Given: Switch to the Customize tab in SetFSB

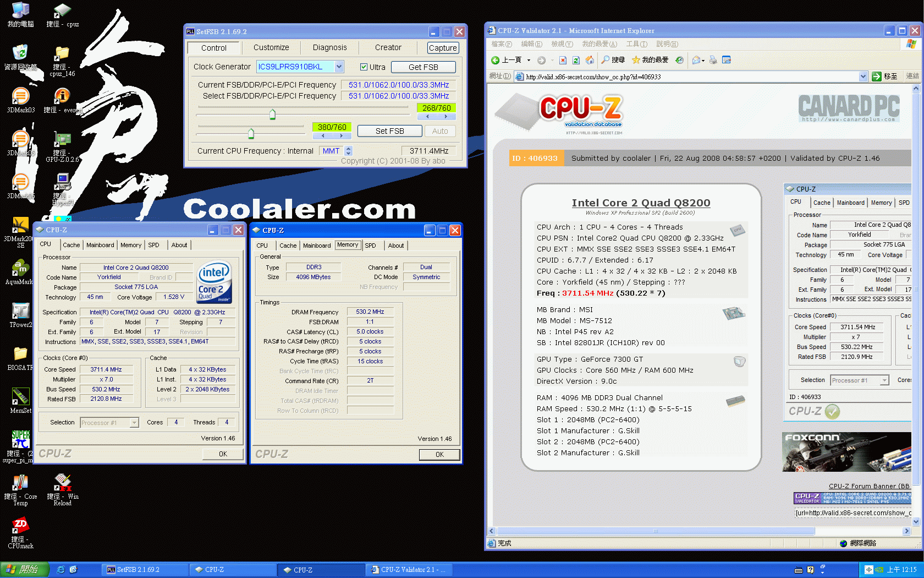Looking at the screenshot, I should (271, 47).
